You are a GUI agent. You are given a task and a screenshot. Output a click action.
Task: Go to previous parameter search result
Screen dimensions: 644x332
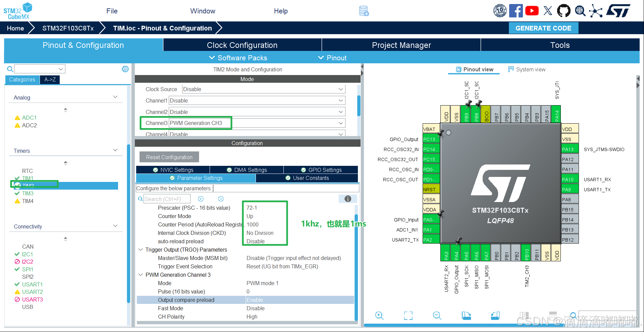[x=201, y=199]
